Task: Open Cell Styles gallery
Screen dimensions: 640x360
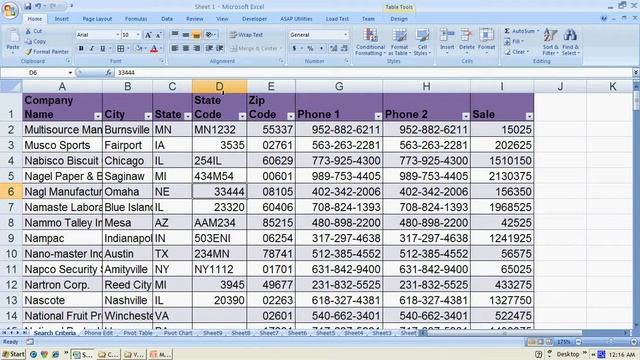Action: click(x=422, y=42)
